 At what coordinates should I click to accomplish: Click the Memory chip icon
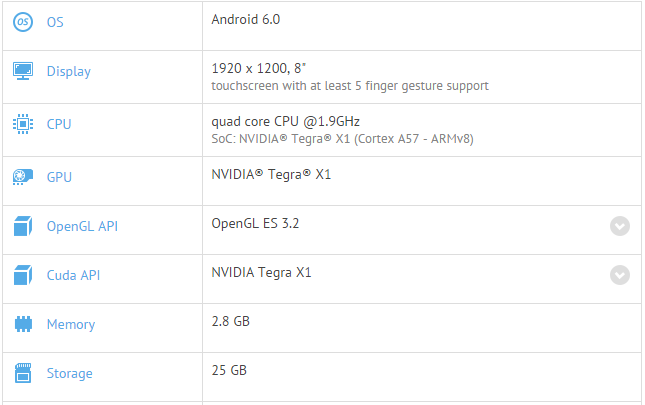click(23, 324)
